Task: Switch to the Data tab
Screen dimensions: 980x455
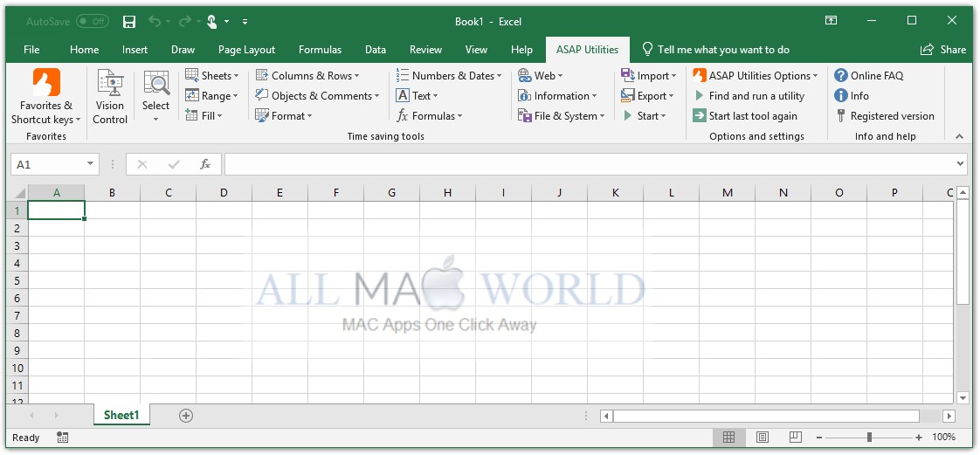Action: click(376, 50)
